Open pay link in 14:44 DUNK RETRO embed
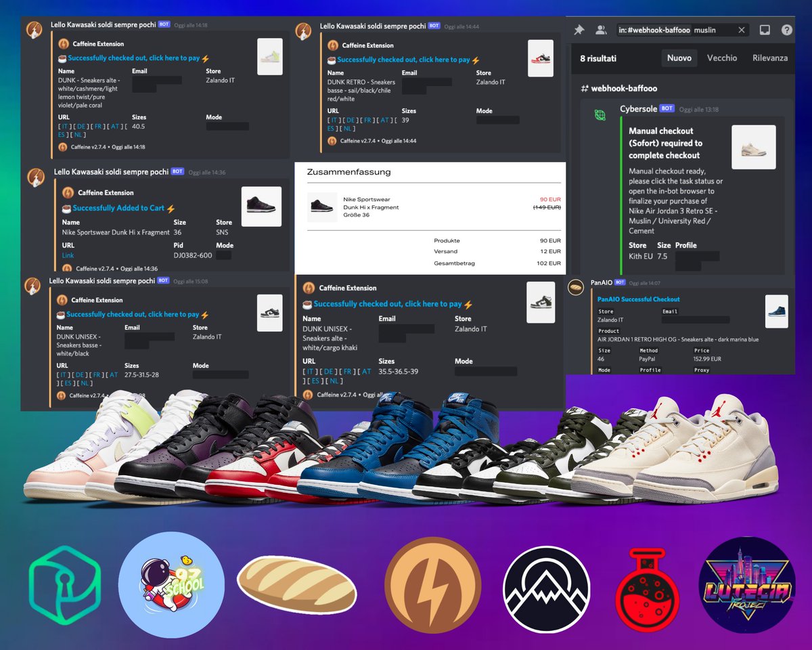Viewport: 812px width, 650px height. click(403, 60)
